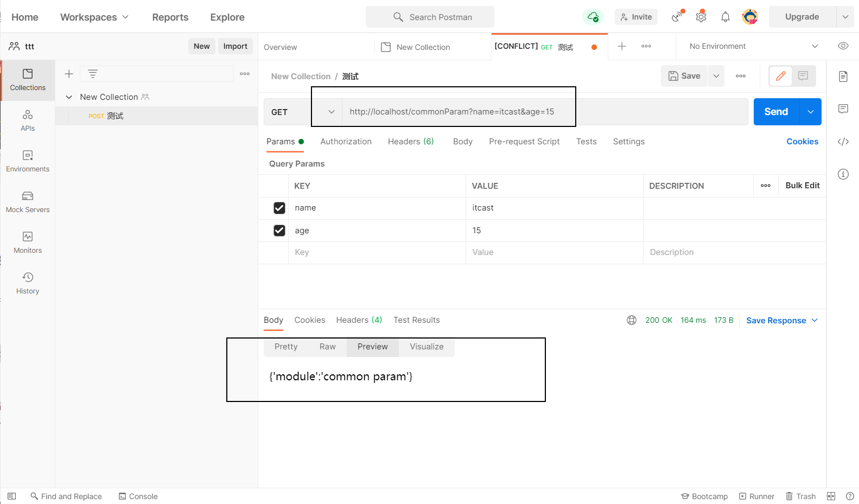Open the No Environment selector
859x504 pixels.
753,46
